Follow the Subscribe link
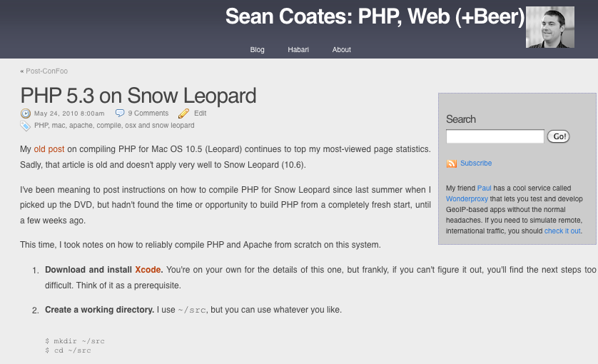Image resolution: width=598 pixels, height=364 pixels. pos(476,163)
